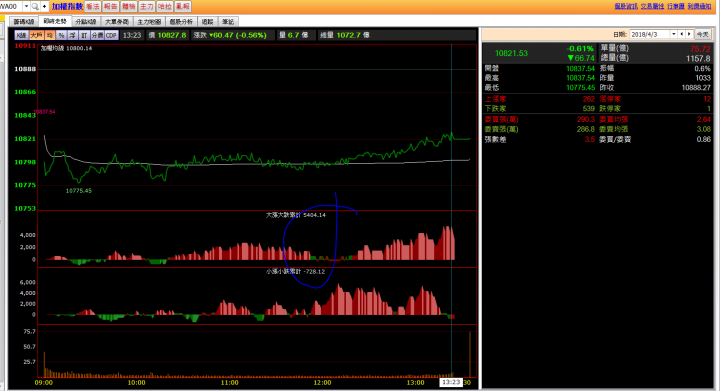
Task: Click the 下跌家 count 539
Action: click(589, 109)
